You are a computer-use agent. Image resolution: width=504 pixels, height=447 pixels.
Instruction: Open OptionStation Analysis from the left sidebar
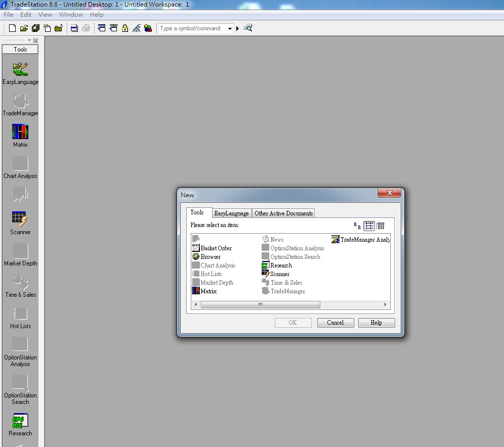(x=20, y=352)
